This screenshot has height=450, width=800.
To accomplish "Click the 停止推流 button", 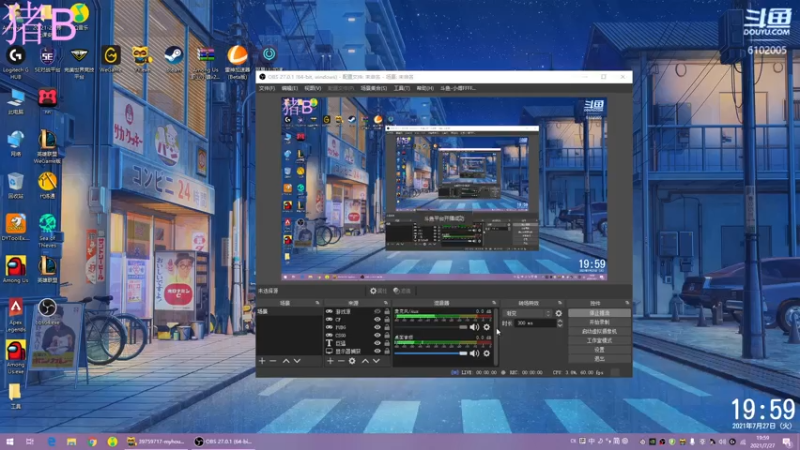I will [x=599, y=313].
